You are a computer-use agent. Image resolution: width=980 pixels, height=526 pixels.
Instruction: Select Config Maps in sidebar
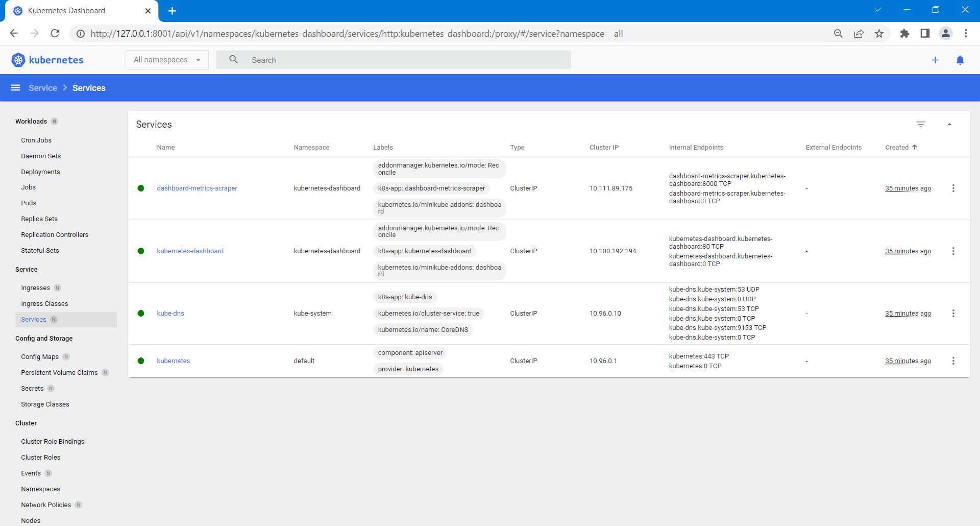[x=40, y=357]
